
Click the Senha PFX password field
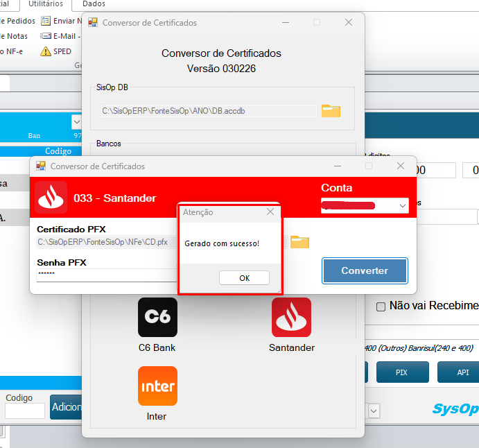pos(104,275)
